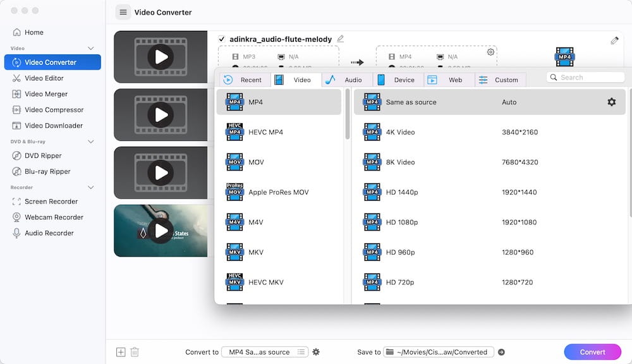The width and height of the screenshot is (632, 364).
Task: Collapse the Video sidebar section
Action: pyautogui.click(x=90, y=49)
